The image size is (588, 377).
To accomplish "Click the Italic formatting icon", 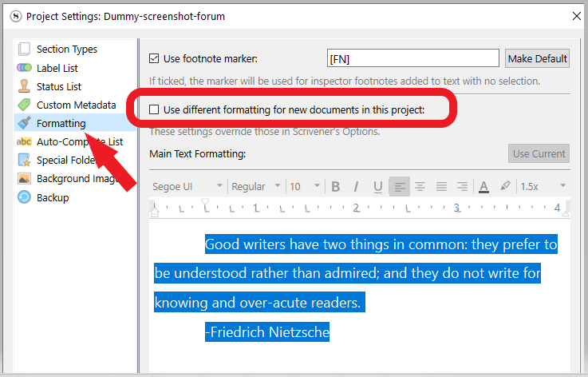I will [x=357, y=186].
